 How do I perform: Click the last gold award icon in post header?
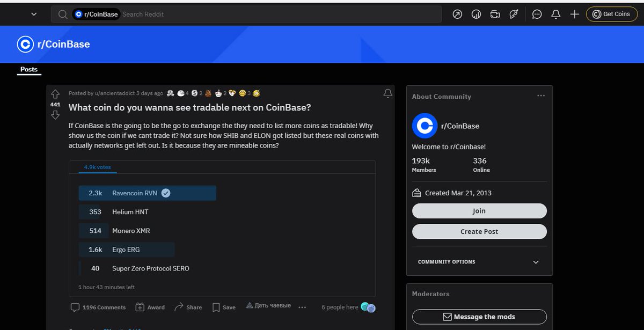(x=257, y=93)
